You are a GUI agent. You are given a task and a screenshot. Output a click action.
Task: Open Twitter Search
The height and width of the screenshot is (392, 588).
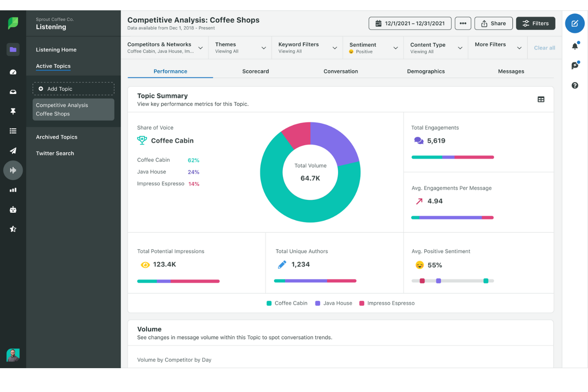point(55,153)
